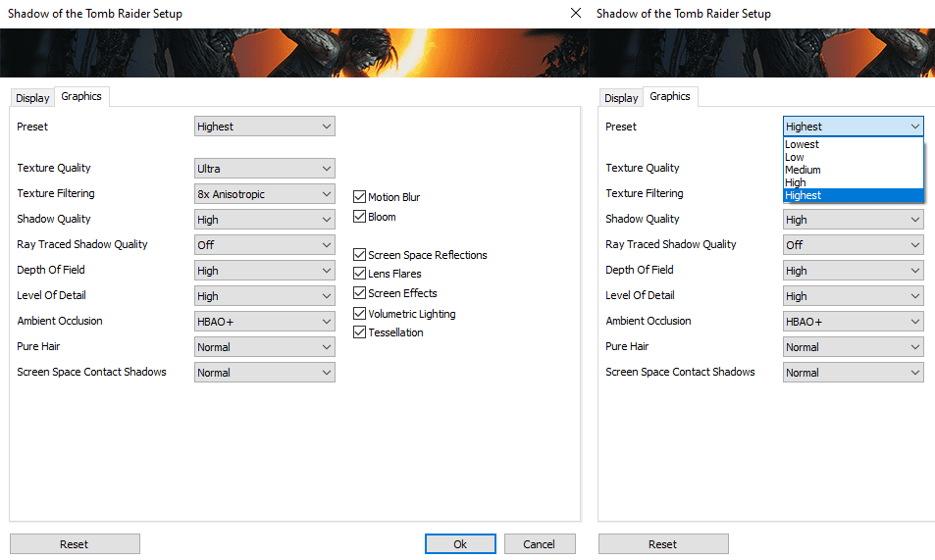The height and width of the screenshot is (560, 935).
Task: Open Ambient Occlusion dropdown in left window
Action: [264, 322]
